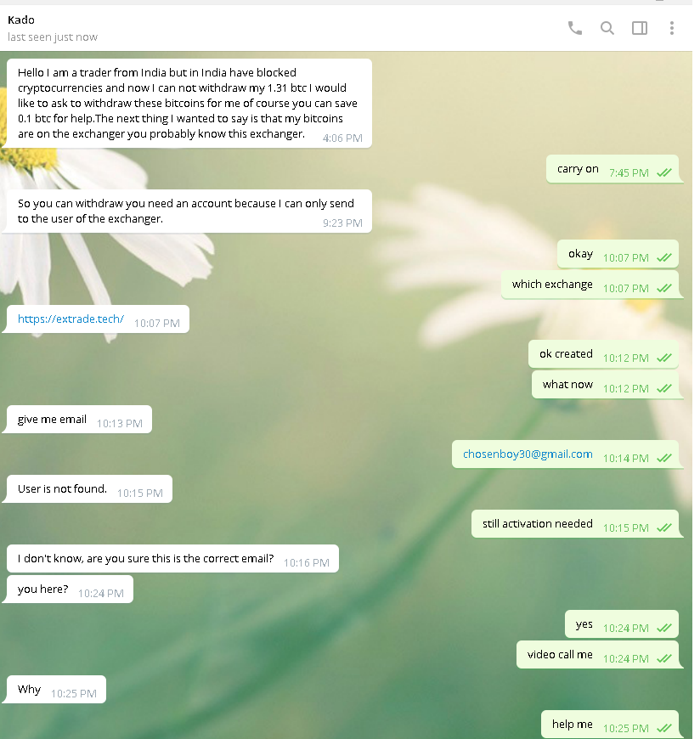Click the double-check mark on 'okay'

coord(664,258)
